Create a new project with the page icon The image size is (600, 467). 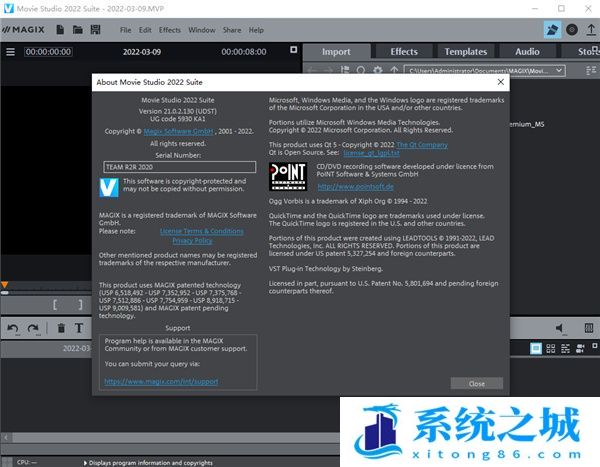(x=60, y=29)
